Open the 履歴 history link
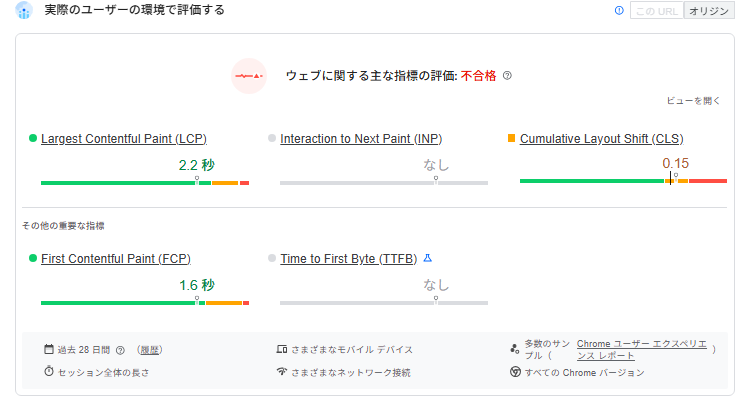 150,350
